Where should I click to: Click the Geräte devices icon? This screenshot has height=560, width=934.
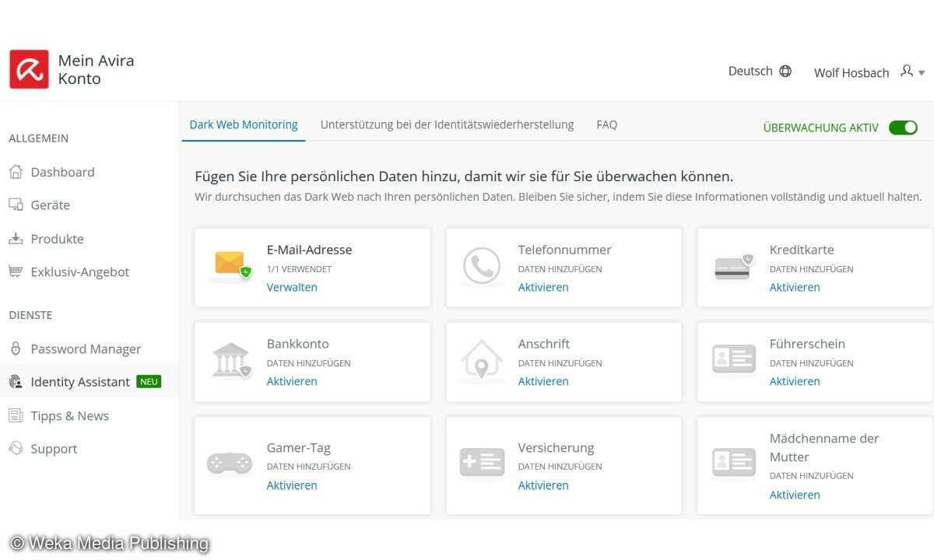coord(16,205)
